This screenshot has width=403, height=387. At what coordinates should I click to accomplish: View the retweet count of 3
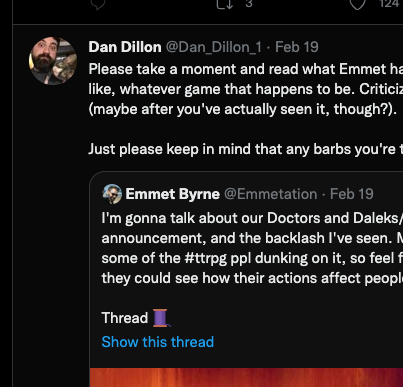click(x=249, y=4)
